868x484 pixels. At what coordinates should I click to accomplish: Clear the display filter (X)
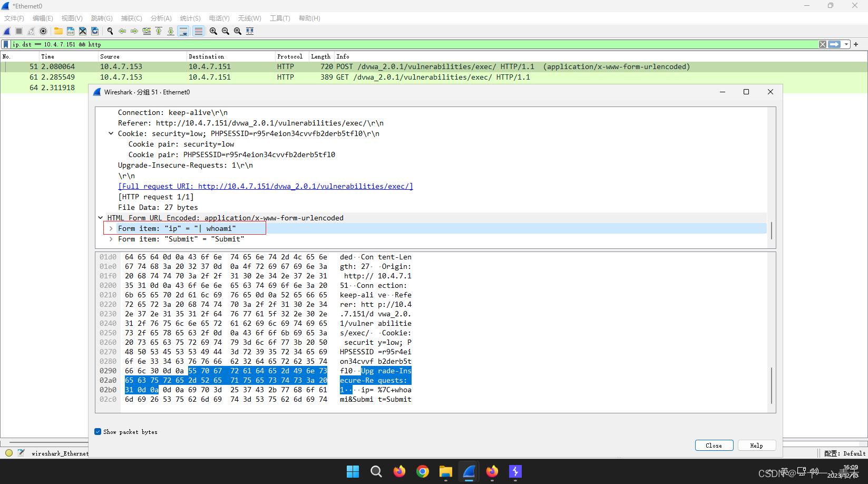click(823, 44)
